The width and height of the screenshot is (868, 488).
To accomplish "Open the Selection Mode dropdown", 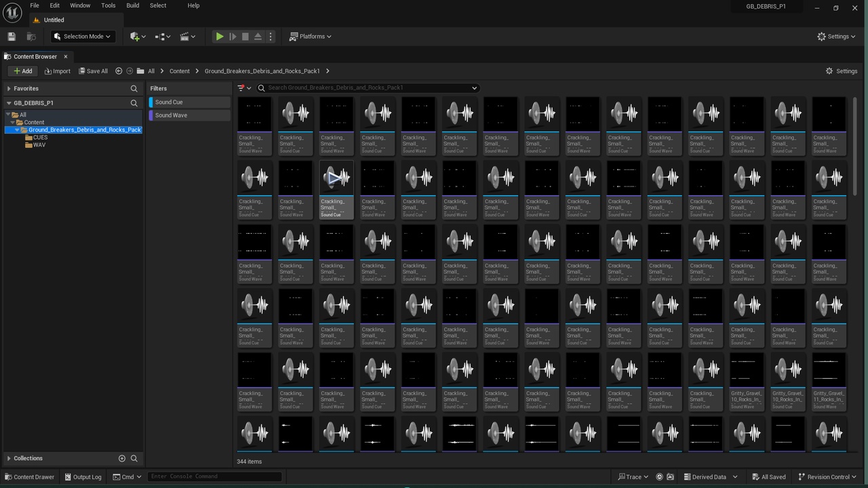I will [82, 37].
